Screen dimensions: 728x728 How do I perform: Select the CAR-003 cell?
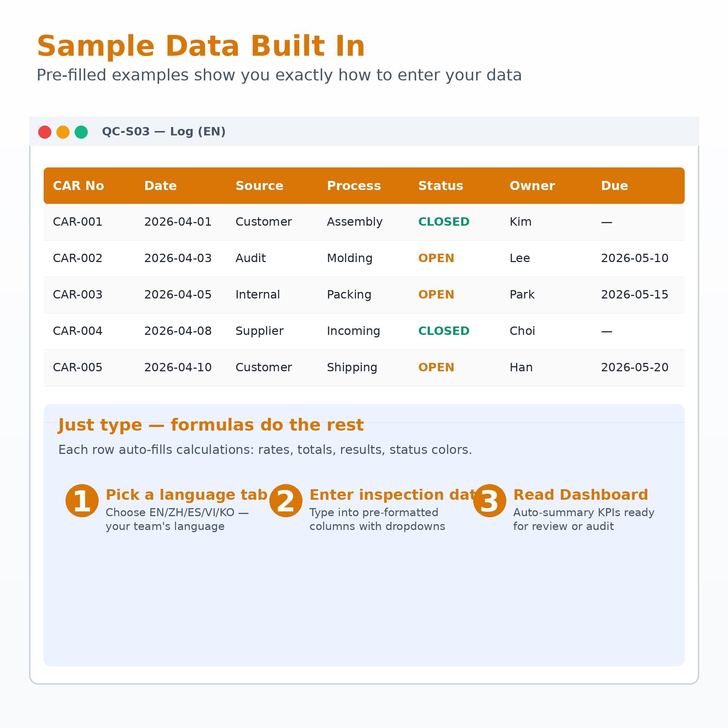click(x=78, y=295)
